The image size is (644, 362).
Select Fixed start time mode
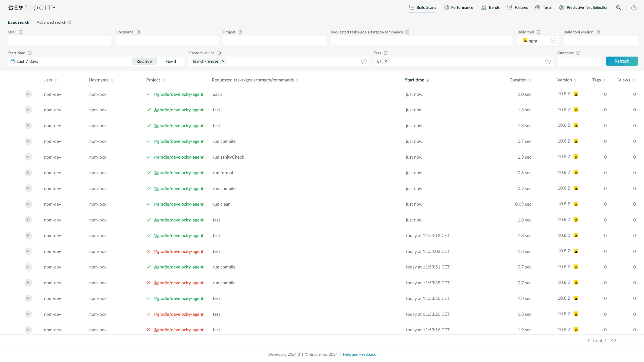pyautogui.click(x=171, y=61)
